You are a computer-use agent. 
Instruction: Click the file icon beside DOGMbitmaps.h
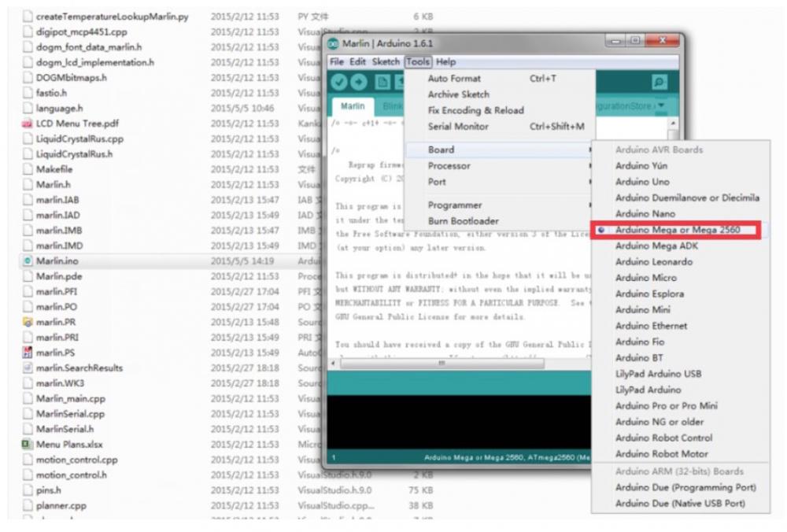[x=28, y=78]
